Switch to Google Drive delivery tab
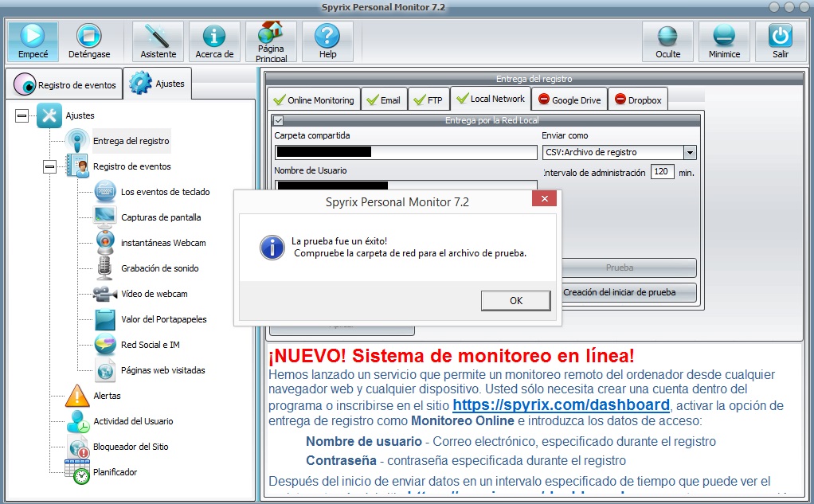Image resolution: width=814 pixels, height=504 pixels. 569,100
